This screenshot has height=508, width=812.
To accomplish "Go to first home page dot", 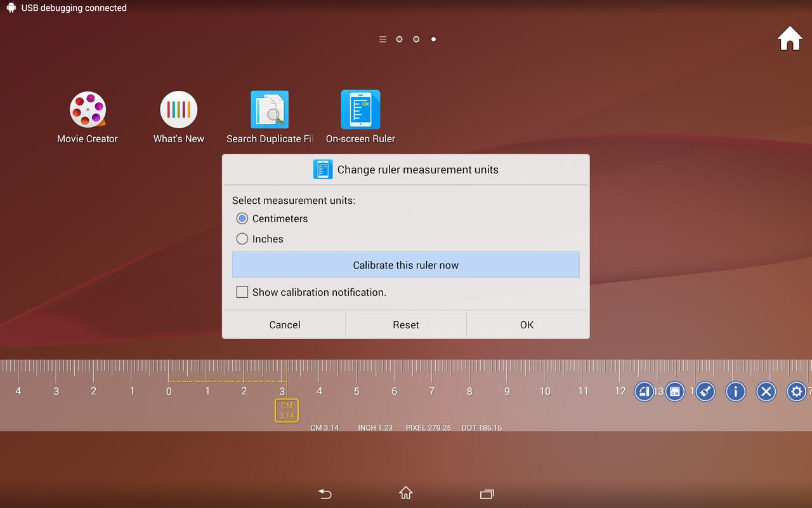I will pyautogui.click(x=399, y=39).
